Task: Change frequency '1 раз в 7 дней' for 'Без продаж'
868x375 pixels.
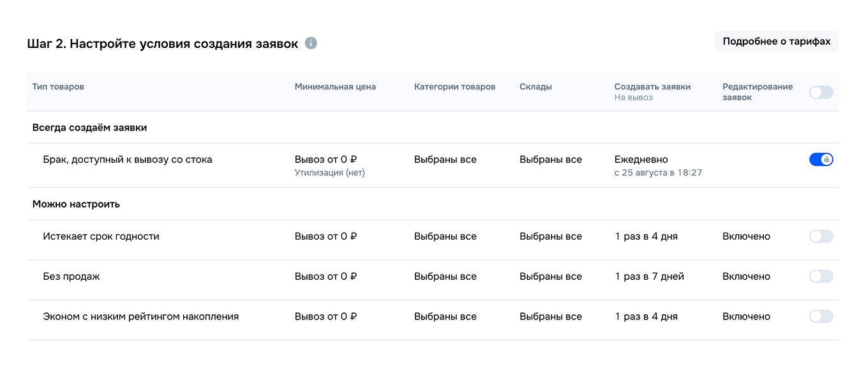Action: 649,276
